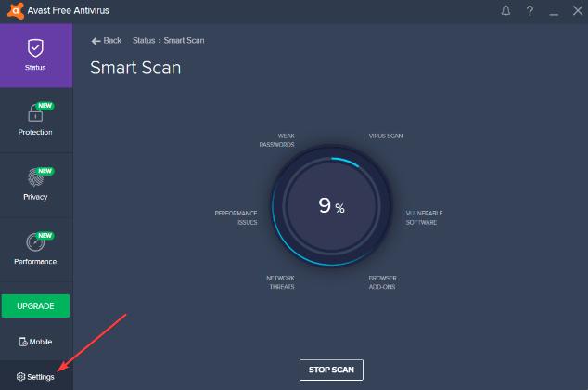Image resolution: width=588 pixels, height=390 pixels.
Task: Click the Network Threats stage label
Action: pyautogui.click(x=280, y=282)
